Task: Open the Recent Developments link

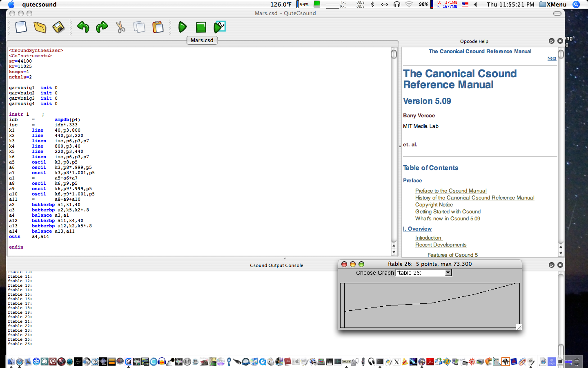Action: pos(441,245)
